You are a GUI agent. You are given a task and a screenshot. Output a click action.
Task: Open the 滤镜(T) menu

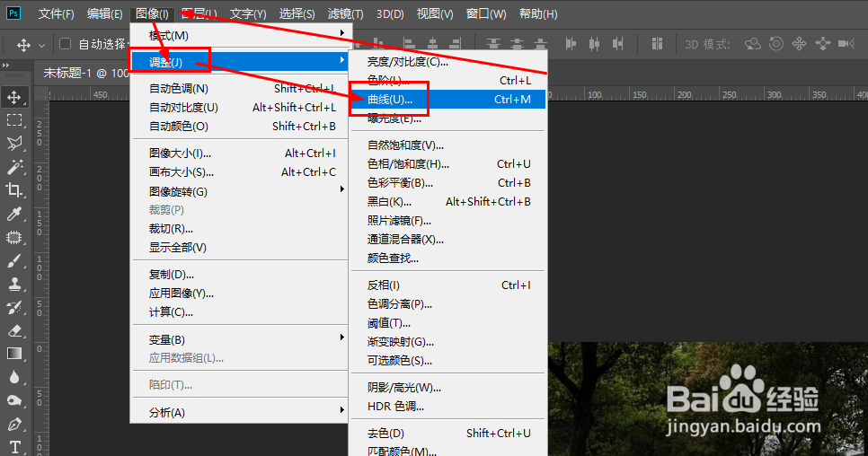pyautogui.click(x=345, y=13)
